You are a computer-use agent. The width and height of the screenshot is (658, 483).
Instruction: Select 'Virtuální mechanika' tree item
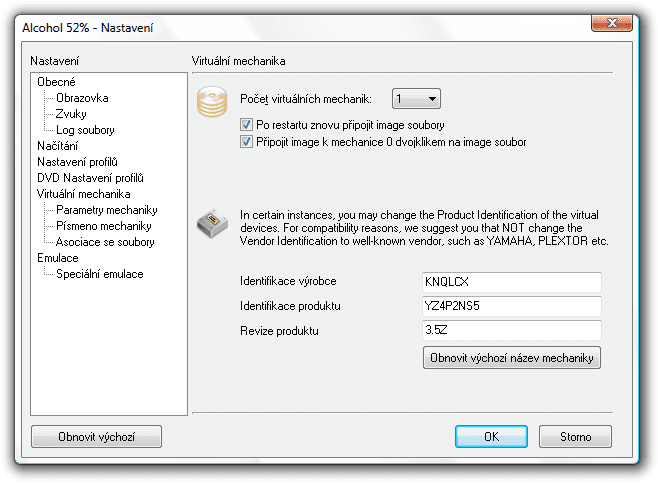coord(84,193)
